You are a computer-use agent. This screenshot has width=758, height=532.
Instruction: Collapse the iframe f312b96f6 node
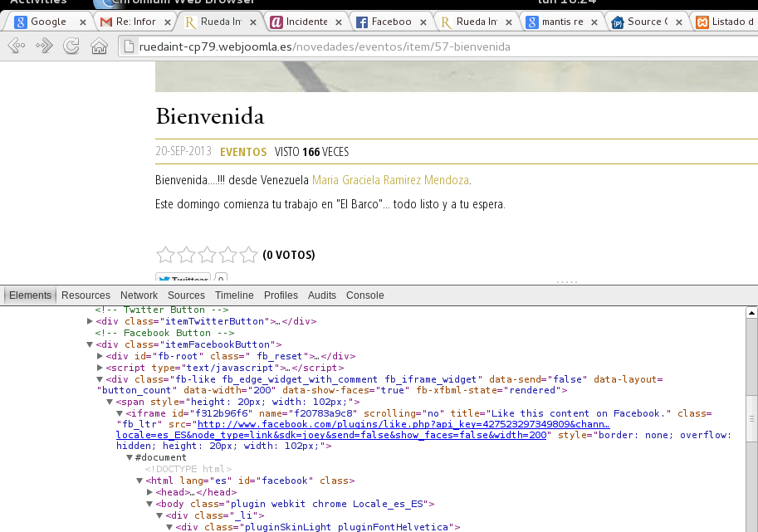pos(120,413)
